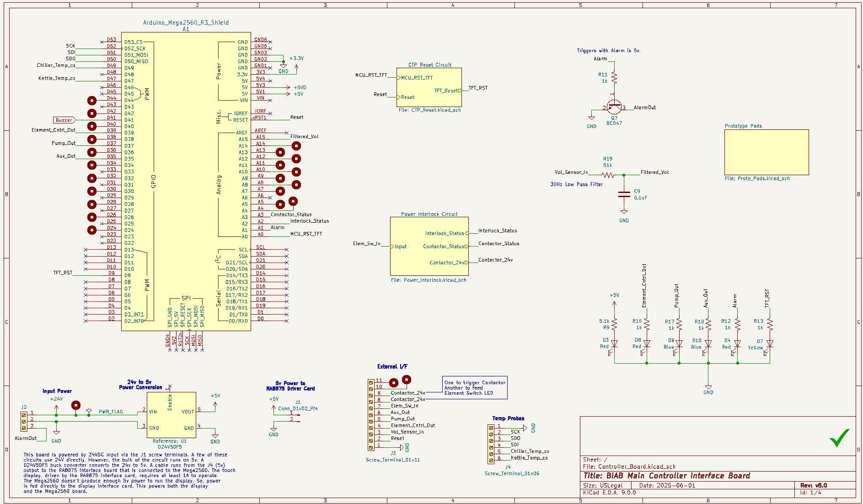Select the Buzzer net label flag

click(x=63, y=120)
